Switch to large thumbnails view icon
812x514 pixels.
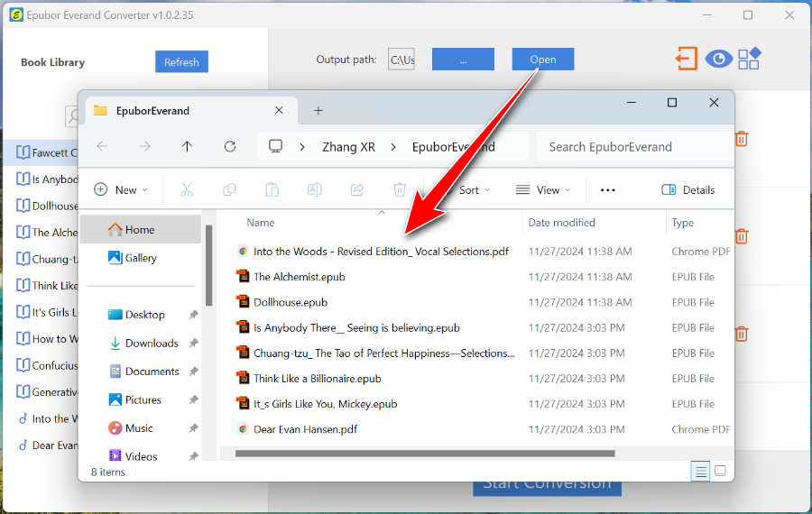point(720,472)
